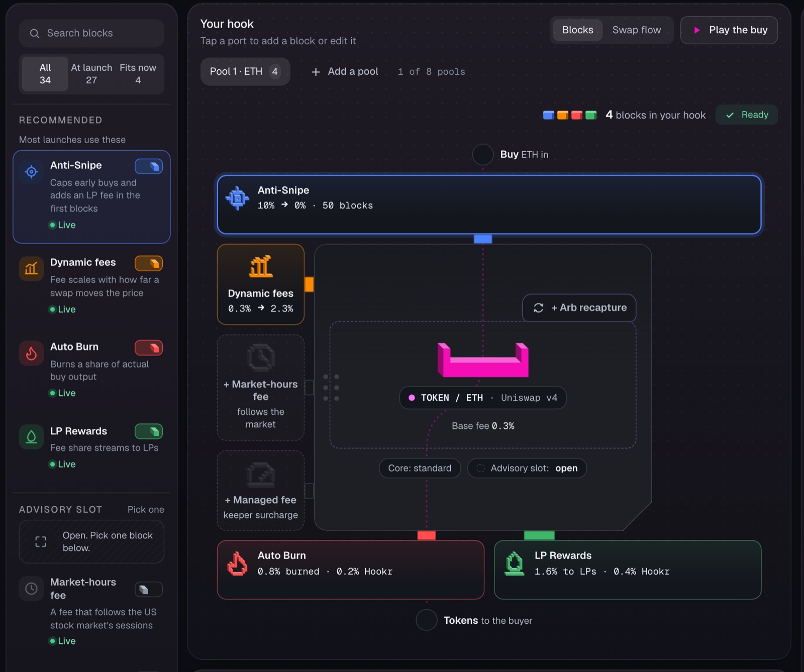Select the At launch 27 filter

(x=91, y=74)
